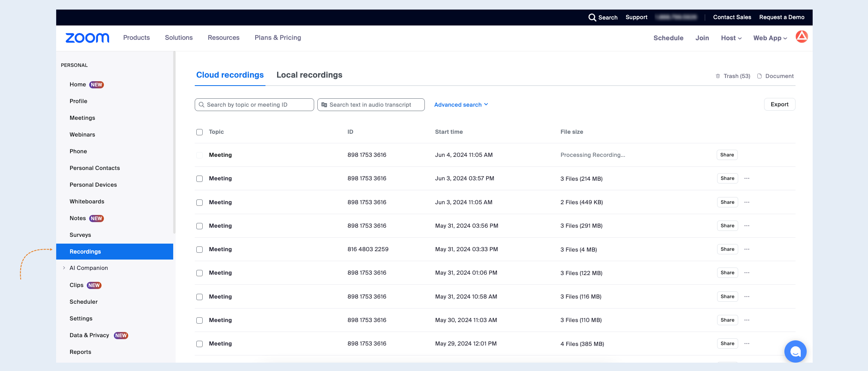Check the May 31, 2024 01:06 PM recording
The width and height of the screenshot is (868, 371).
coord(199,273)
